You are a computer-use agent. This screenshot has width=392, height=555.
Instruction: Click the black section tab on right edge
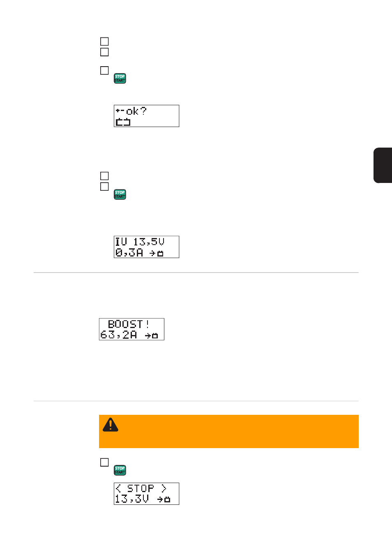pos(383,165)
